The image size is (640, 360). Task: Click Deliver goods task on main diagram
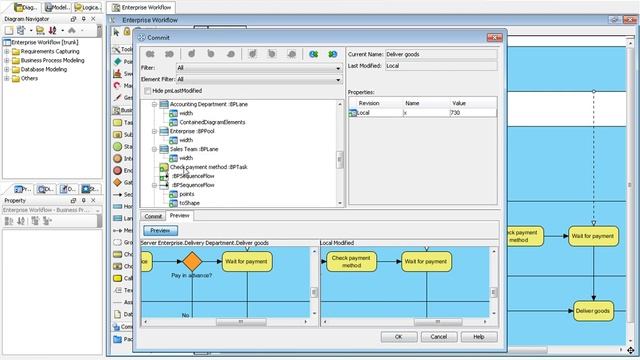(593, 311)
